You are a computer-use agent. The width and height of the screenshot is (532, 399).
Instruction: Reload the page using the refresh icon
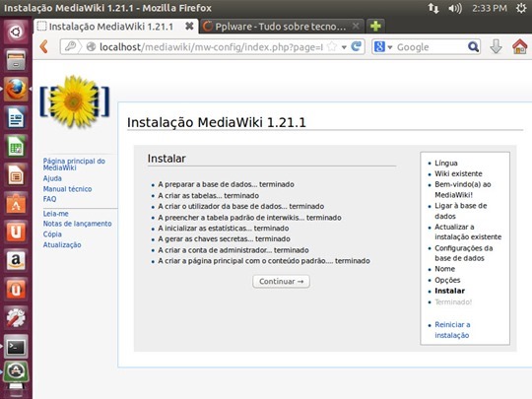tap(356, 46)
